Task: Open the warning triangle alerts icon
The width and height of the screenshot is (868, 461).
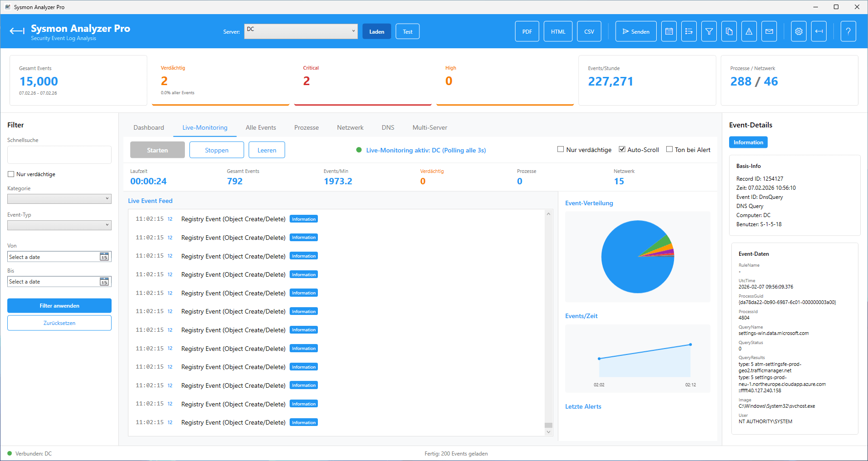Action: pos(749,31)
